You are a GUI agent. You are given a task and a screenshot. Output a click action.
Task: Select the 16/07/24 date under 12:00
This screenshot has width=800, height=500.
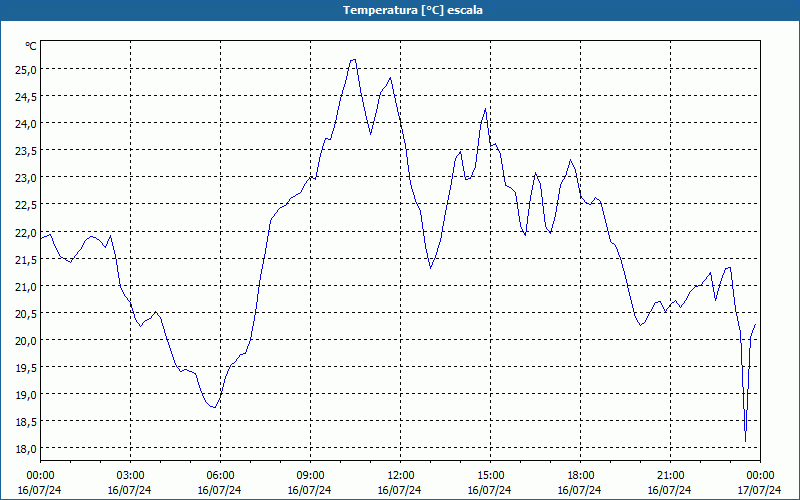click(400, 490)
